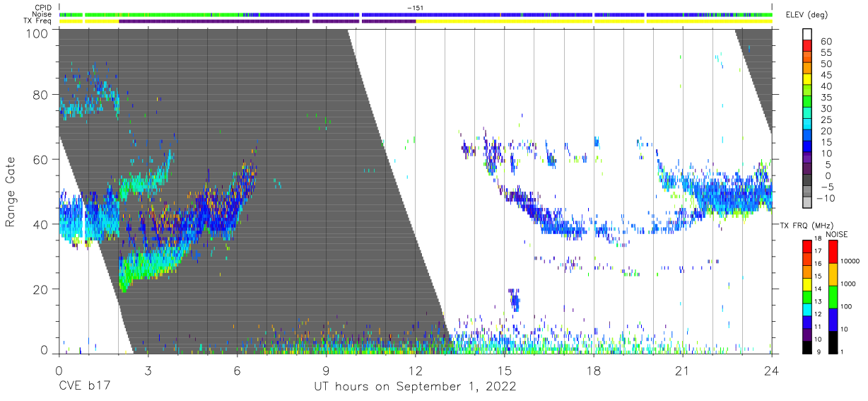This screenshot has height=401, width=868.
Task: Click the 3 tick on UT hours axis
Action: 148,370
